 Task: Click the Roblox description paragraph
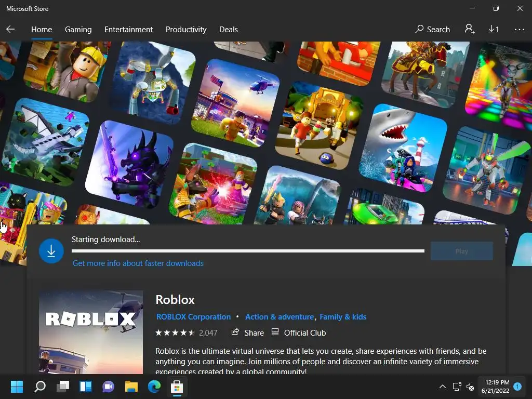[321, 361]
